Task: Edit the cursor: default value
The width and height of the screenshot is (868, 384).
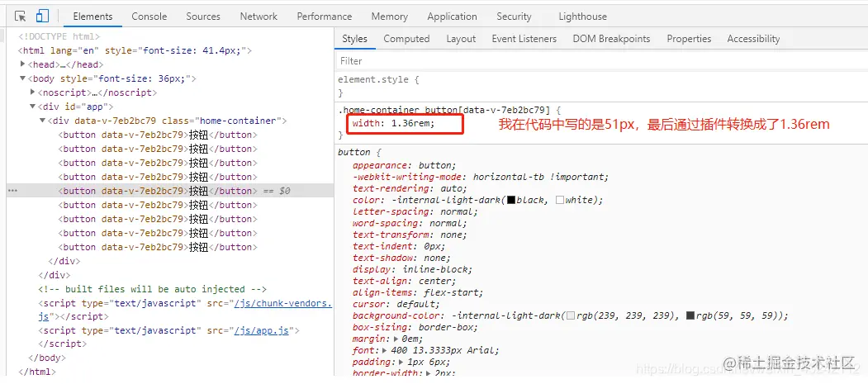Action: (x=415, y=305)
